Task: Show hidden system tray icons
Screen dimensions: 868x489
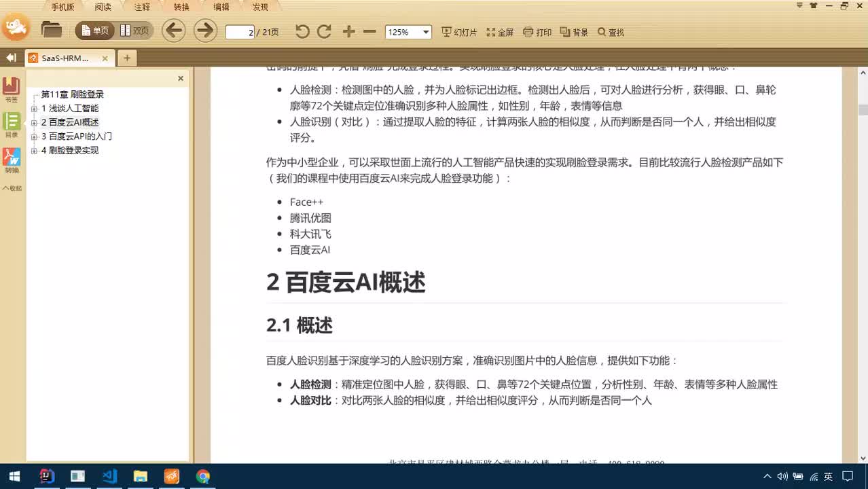Action: 767,477
